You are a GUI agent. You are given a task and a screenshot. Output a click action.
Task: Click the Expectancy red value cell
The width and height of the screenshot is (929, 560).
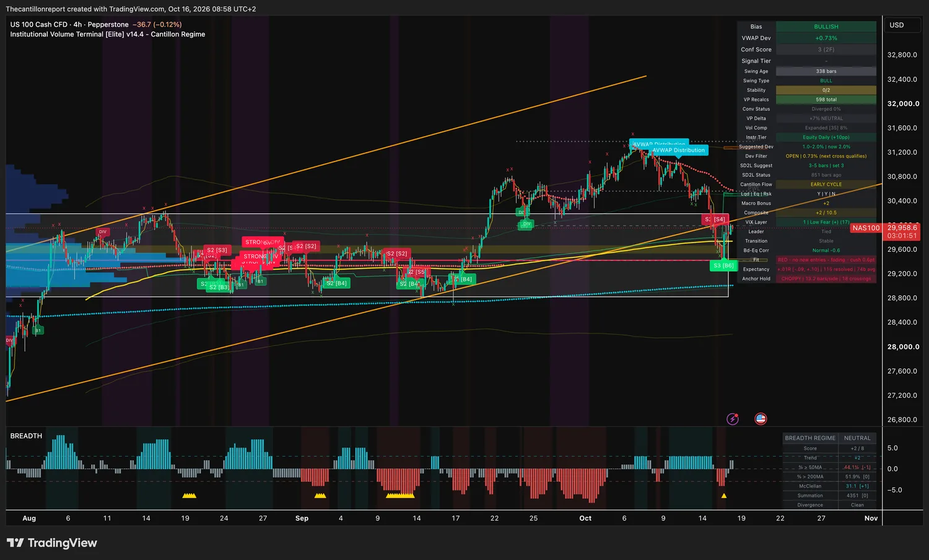pos(826,269)
